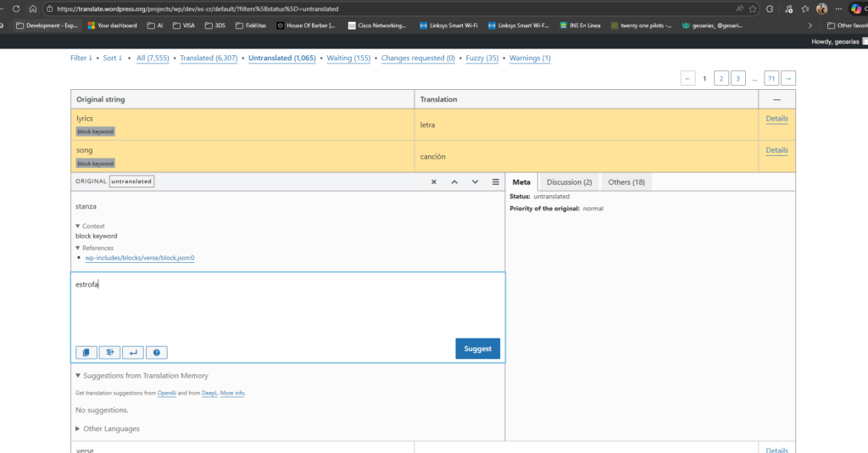Viewport: 868px width, 453px height.
Task: Open the editor hamburger menu icon
Action: [x=495, y=182]
